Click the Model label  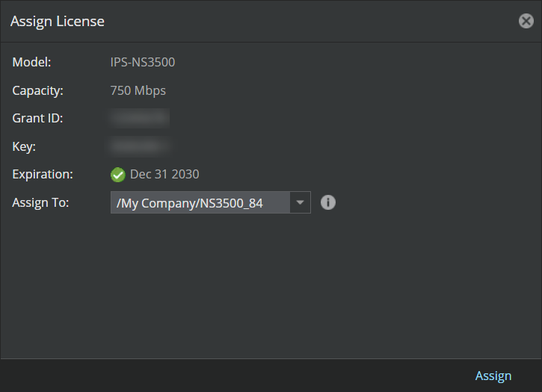point(32,62)
